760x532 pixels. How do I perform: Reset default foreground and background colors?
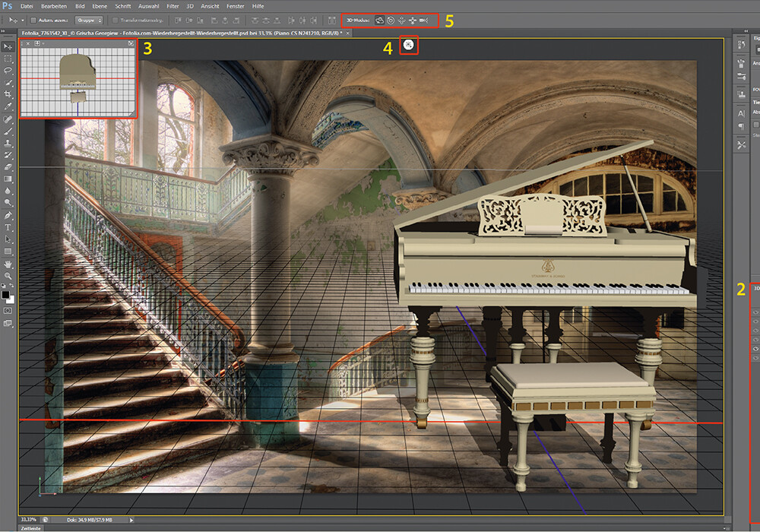pyautogui.click(x=4, y=287)
